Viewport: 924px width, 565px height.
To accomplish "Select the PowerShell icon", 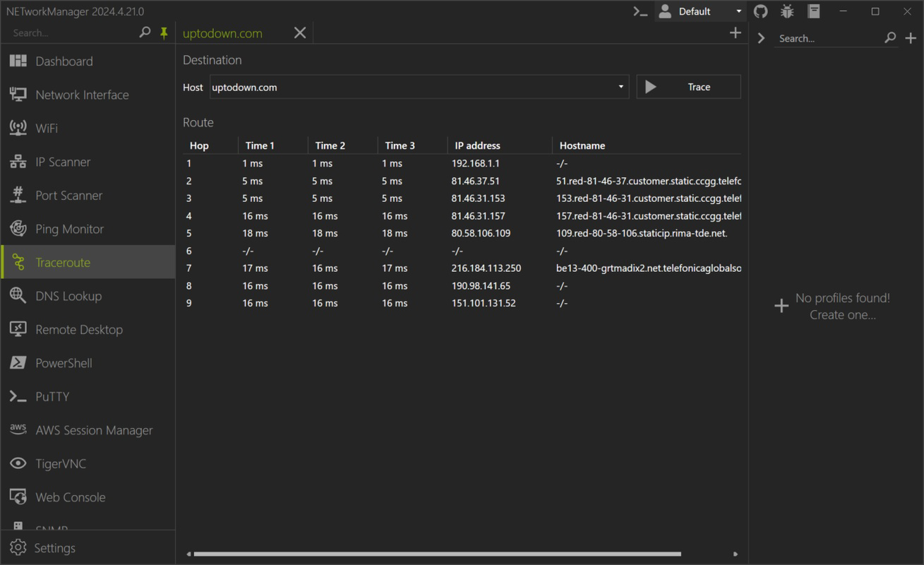I will [18, 363].
